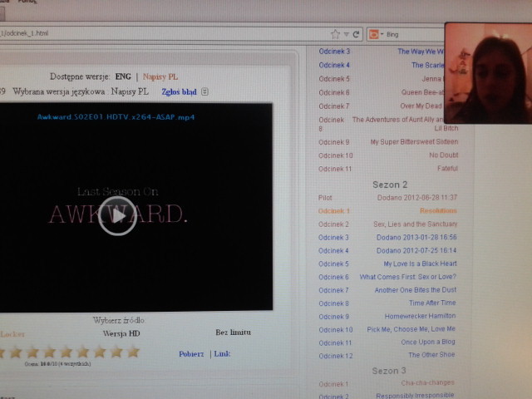Open Odcinek 5 Jenna episode
Screen dimensions: 532x399
click(x=382, y=79)
